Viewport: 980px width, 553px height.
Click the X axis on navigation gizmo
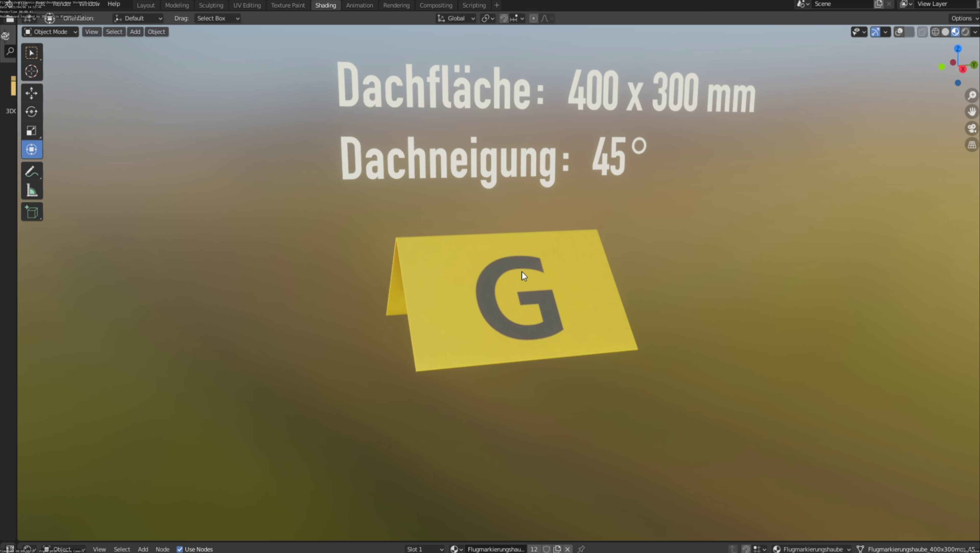point(963,69)
